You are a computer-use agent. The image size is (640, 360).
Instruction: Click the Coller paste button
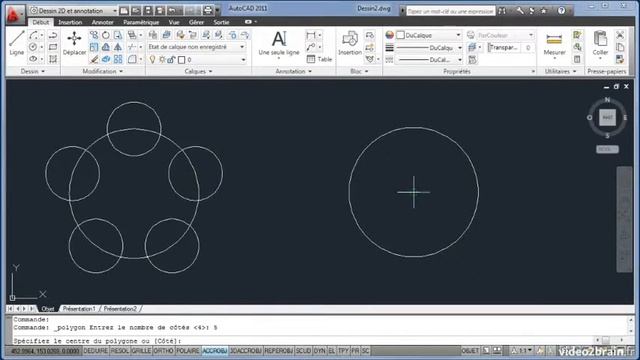(600, 44)
